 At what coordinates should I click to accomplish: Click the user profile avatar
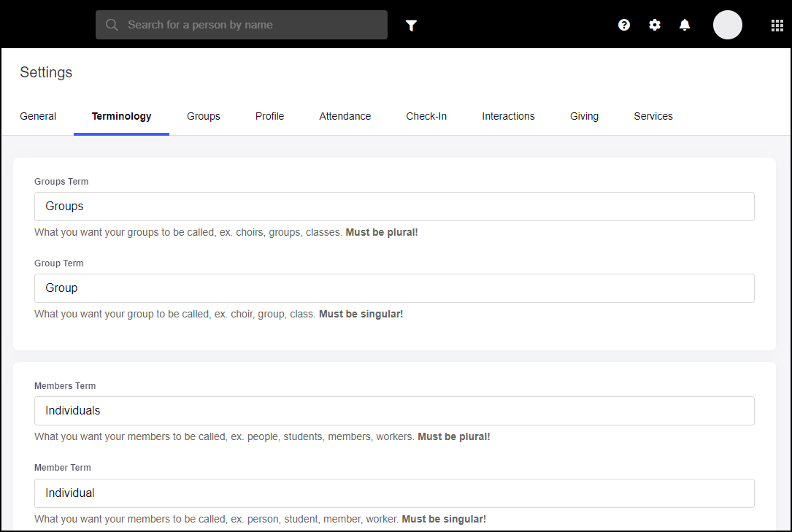(x=727, y=25)
